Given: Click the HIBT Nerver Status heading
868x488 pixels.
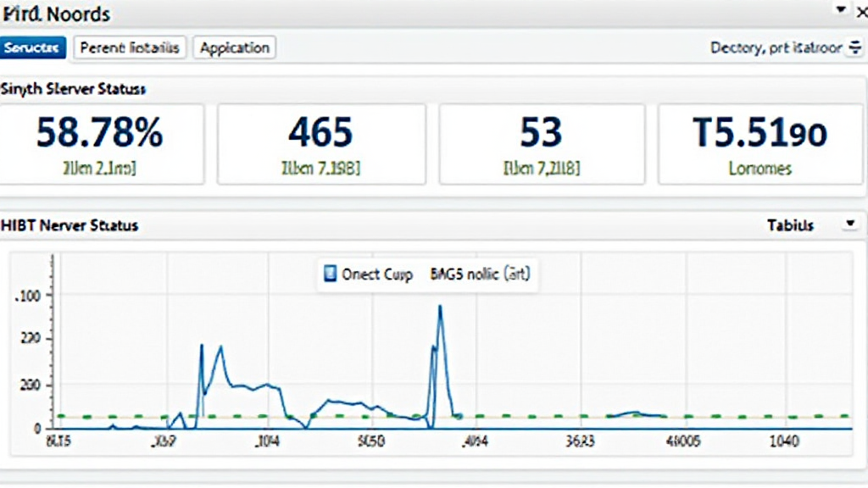Looking at the screenshot, I should [x=70, y=225].
